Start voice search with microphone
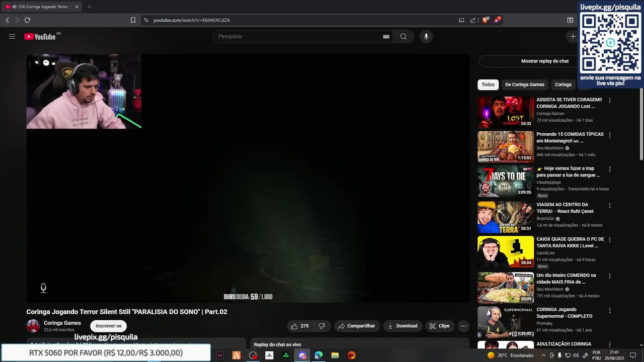The height and width of the screenshot is (362, 644). click(426, 36)
